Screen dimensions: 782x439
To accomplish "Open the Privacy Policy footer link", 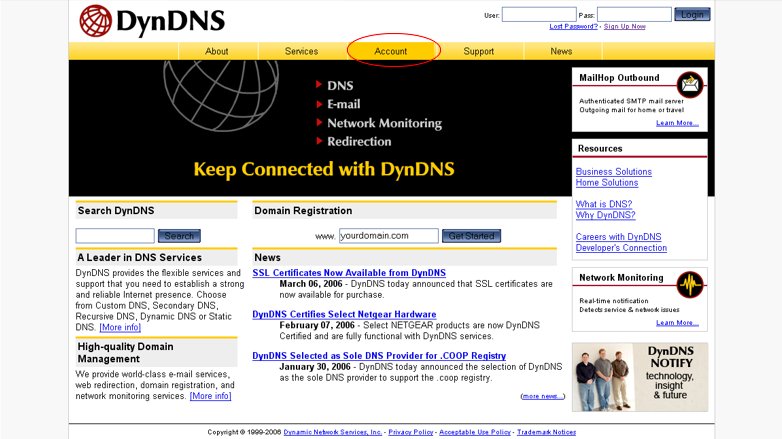I will (x=412, y=432).
